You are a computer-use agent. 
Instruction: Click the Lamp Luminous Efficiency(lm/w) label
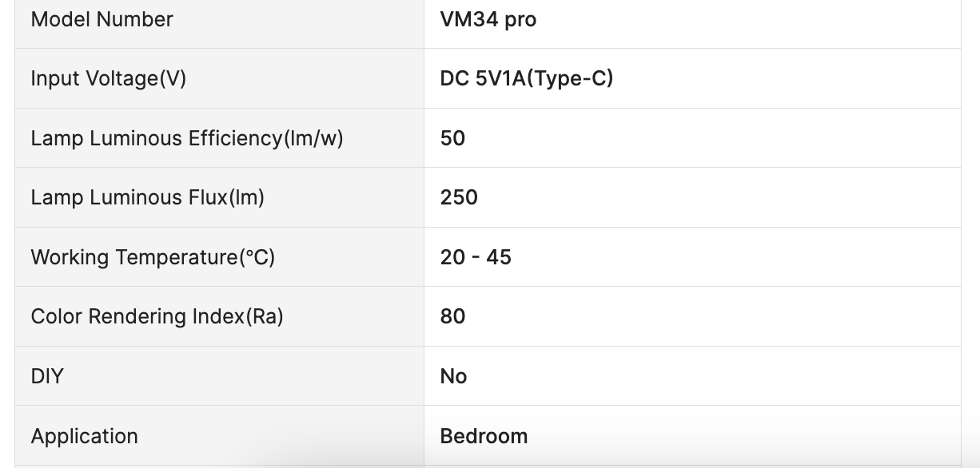click(186, 138)
